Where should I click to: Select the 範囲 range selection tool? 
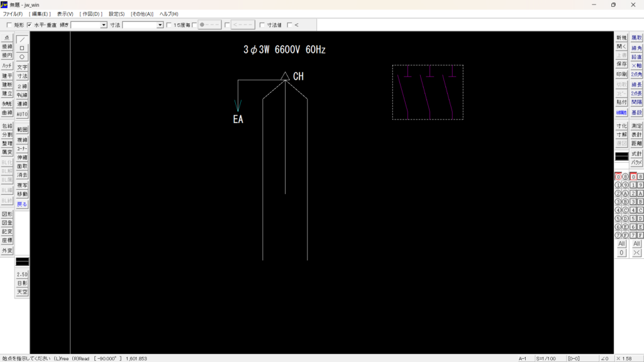(x=22, y=129)
